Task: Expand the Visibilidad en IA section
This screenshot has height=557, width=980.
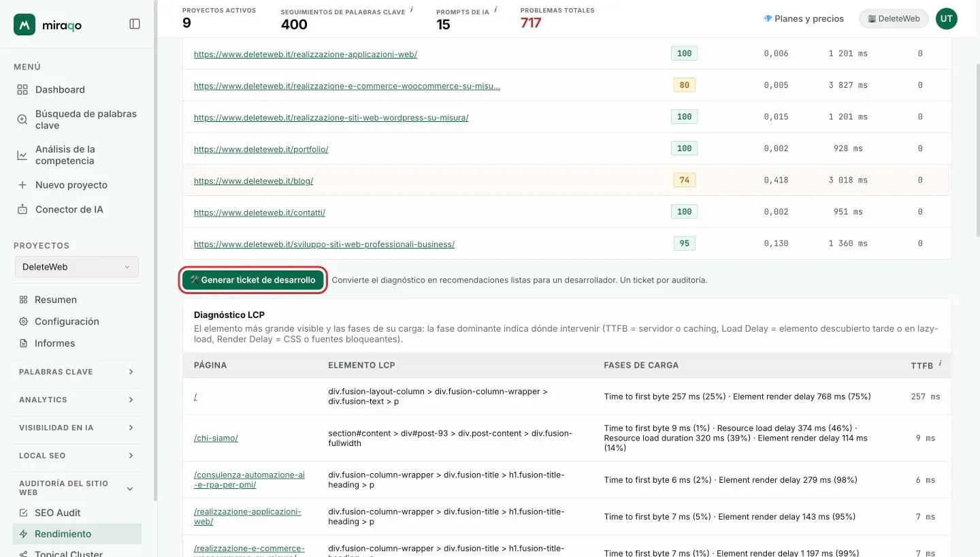Action: click(77, 428)
